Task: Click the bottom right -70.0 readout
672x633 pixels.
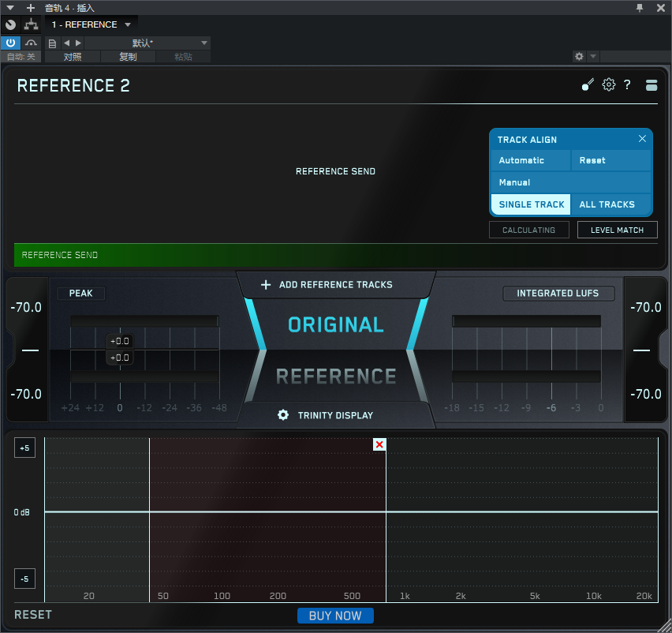Action: [645, 394]
